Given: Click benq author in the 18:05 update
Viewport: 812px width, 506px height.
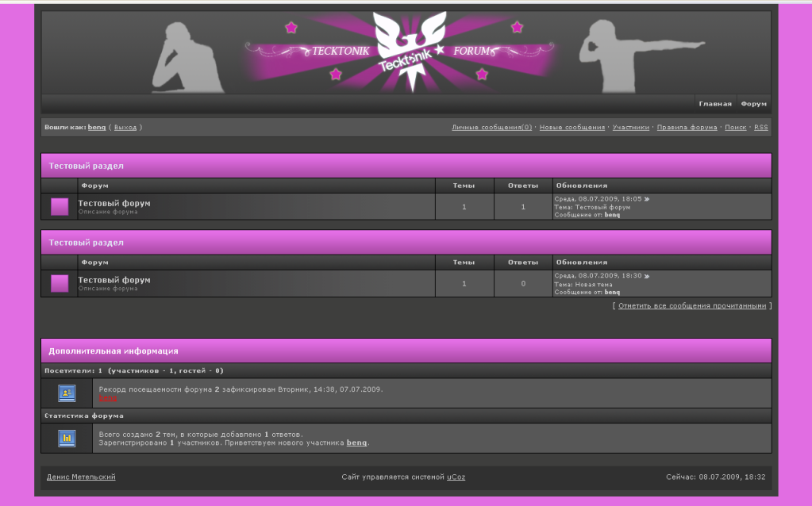Looking at the screenshot, I should (612, 215).
